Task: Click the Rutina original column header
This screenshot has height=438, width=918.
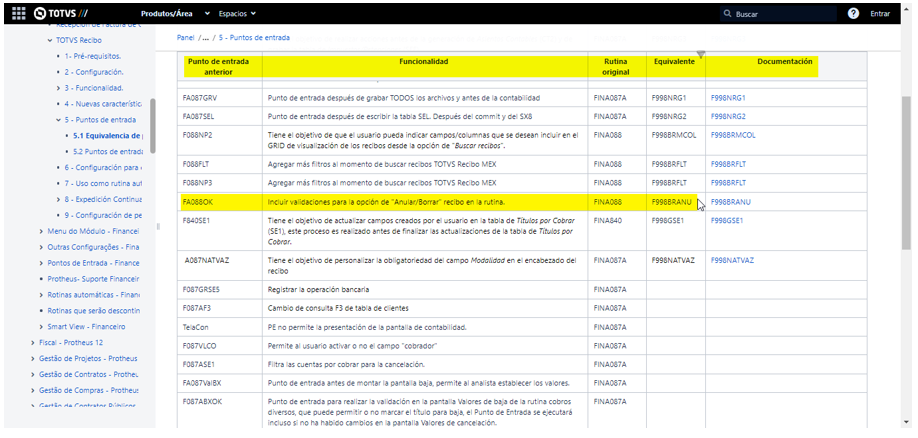Action: (x=616, y=66)
